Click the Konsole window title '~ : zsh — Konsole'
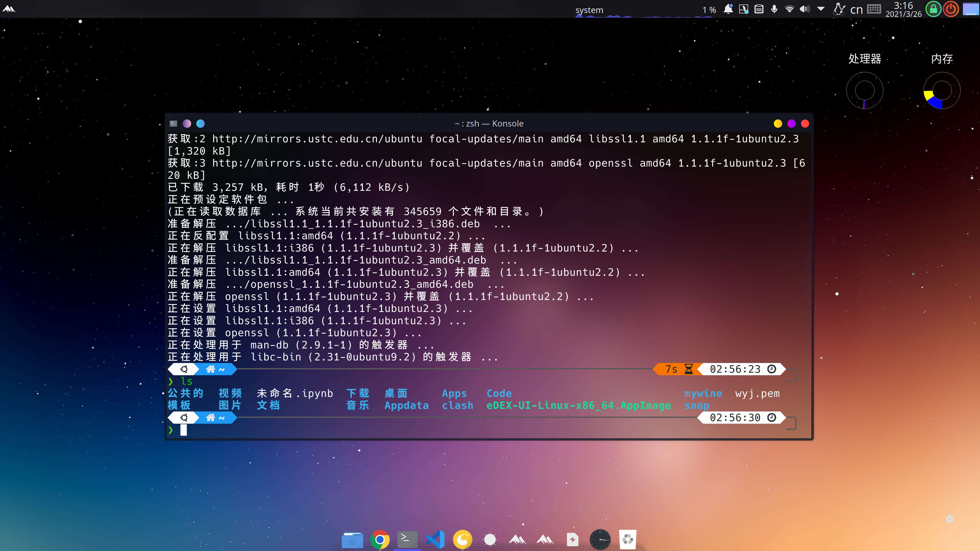 (x=489, y=123)
